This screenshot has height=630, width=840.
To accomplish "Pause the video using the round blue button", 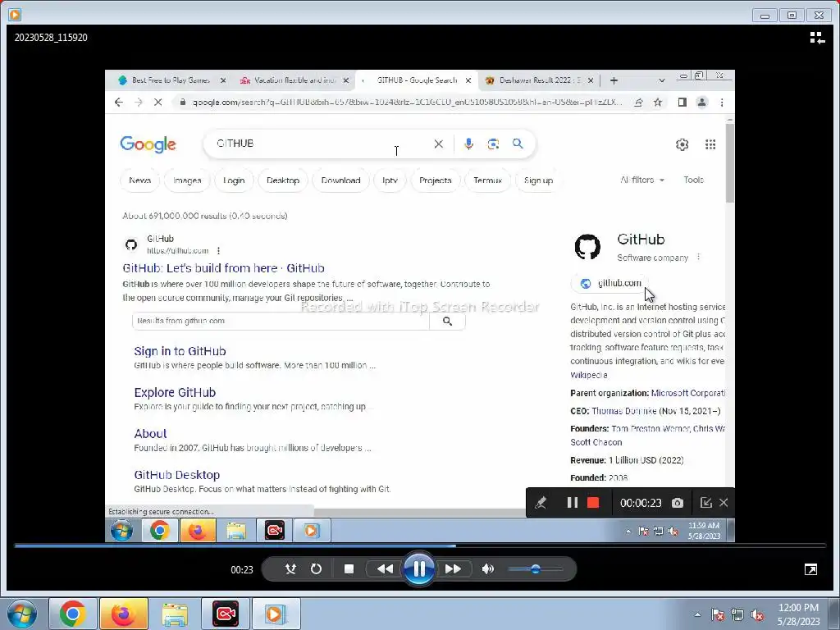I will click(419, 568).
